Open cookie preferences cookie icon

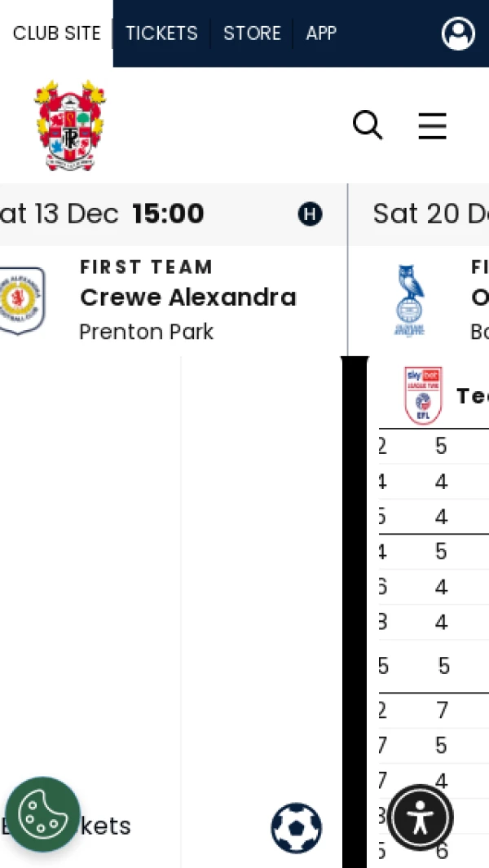click(42, 814)
